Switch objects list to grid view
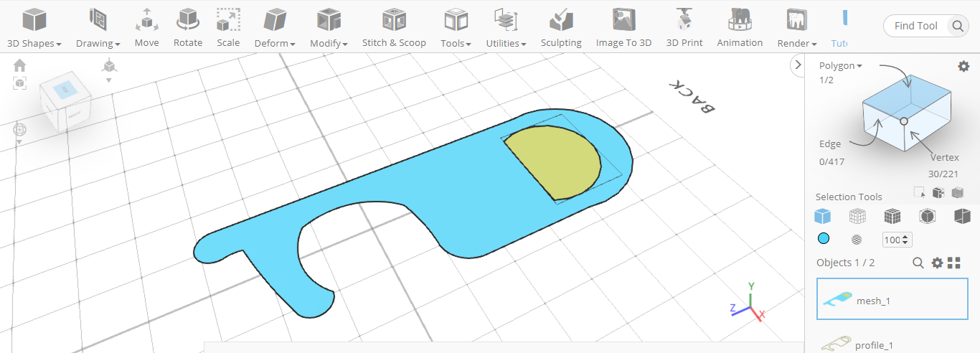Viewport: 980px width, 353px height. click(954, 263)
